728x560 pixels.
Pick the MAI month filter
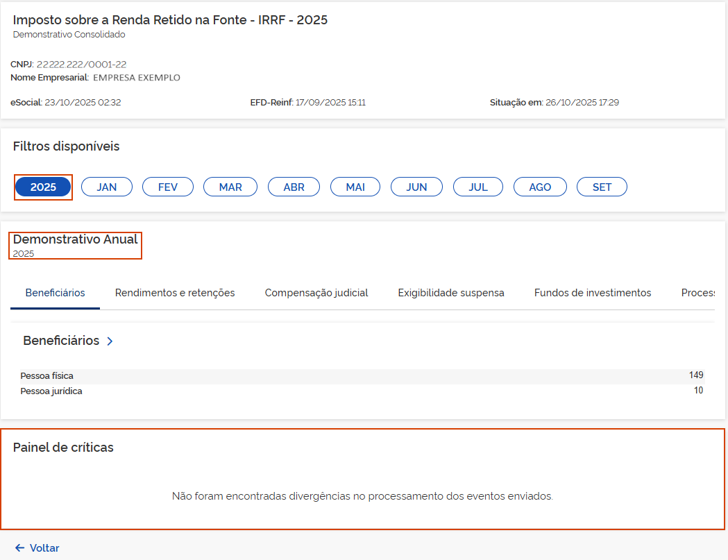click(x=355, y=187)
